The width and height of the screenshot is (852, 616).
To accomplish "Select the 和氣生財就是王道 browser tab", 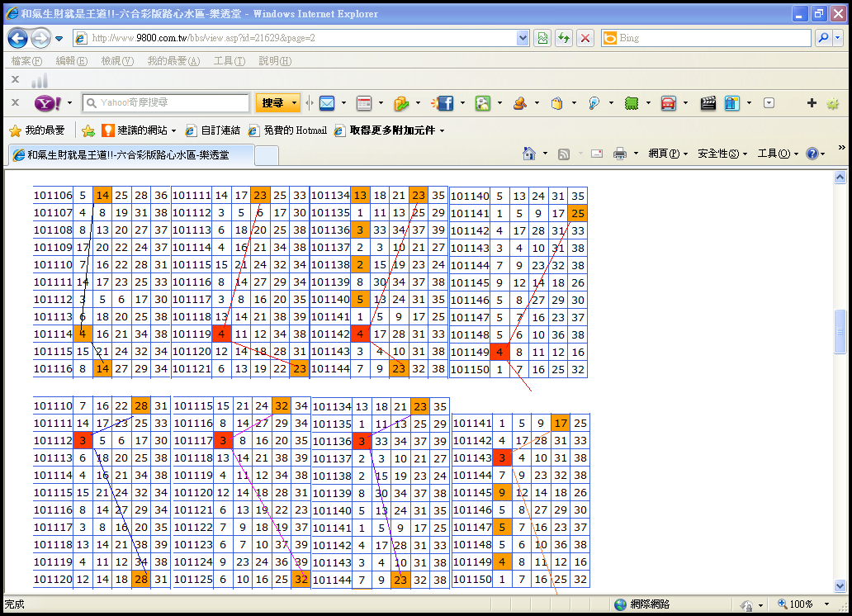I will coord(128,154).
